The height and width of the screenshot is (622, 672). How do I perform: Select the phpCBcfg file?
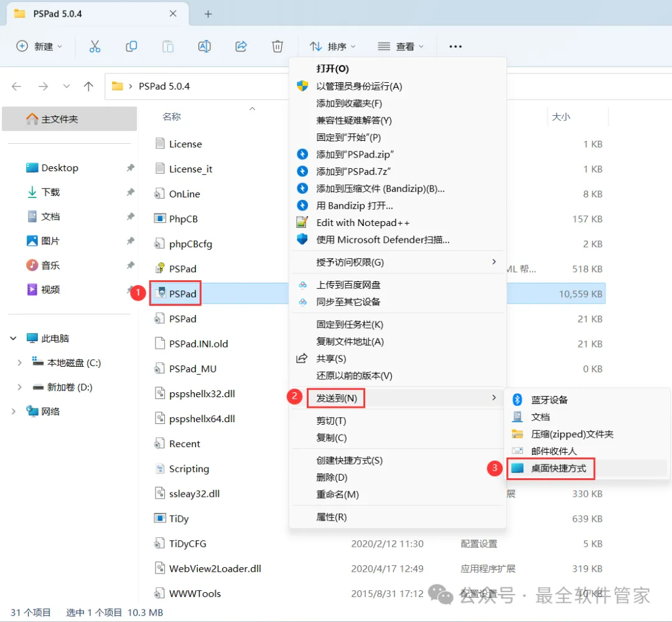[190, 244]
